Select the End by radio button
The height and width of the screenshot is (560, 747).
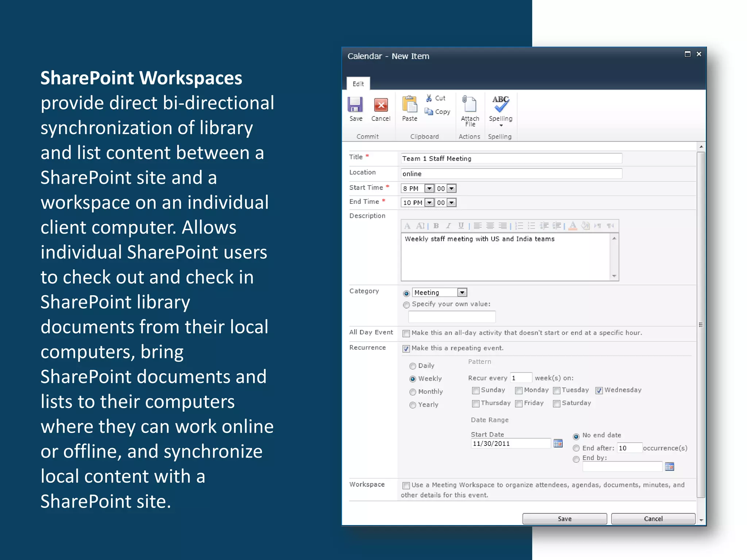coord(576,459)
